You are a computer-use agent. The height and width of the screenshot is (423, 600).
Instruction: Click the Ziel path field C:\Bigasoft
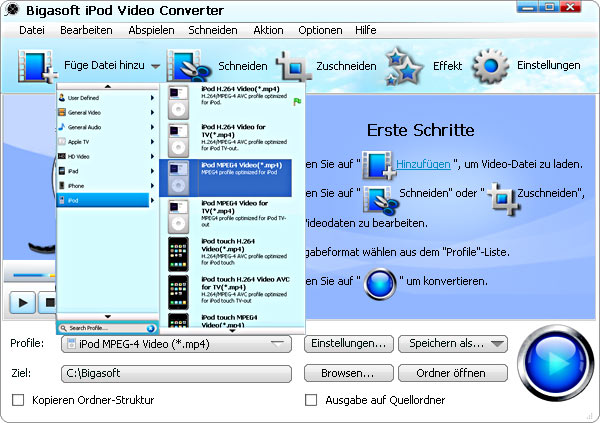176,373
